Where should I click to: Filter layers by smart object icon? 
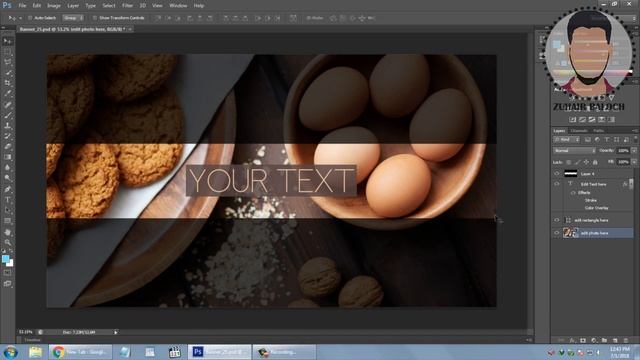[626, 140]
